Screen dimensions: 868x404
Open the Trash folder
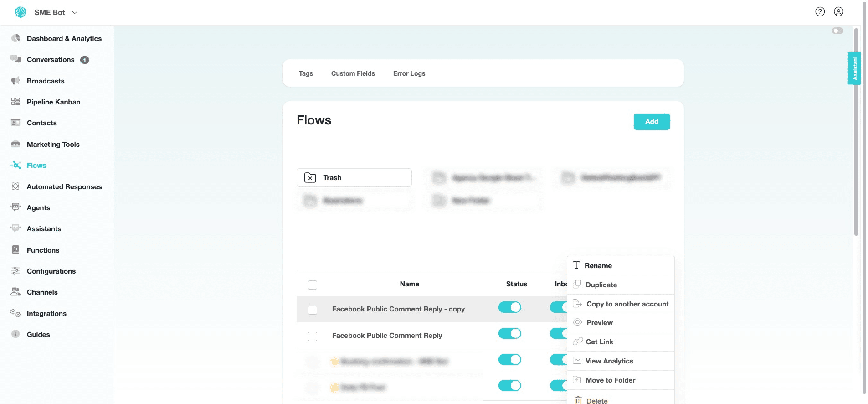354,177
